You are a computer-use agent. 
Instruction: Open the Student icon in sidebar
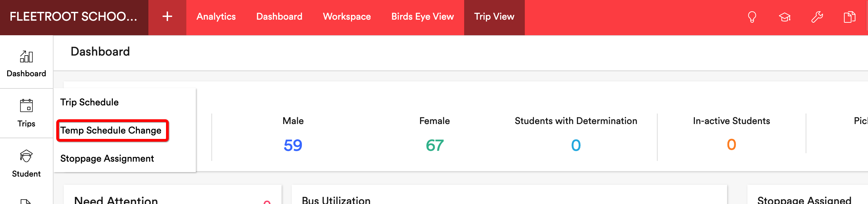26,156
